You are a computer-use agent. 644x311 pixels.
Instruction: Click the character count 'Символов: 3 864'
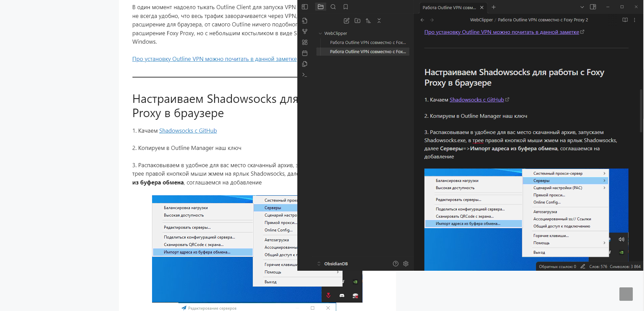click(x=625, y=267)
